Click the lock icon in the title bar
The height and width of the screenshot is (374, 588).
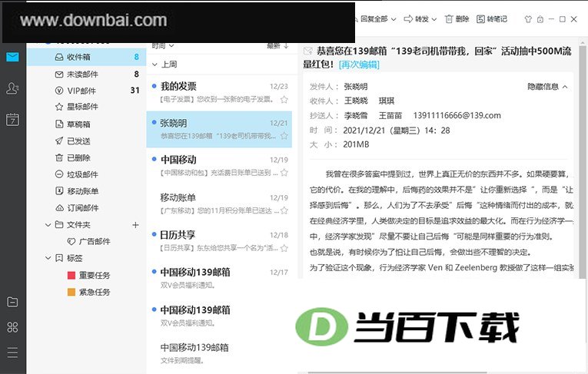tap(540, 19)
